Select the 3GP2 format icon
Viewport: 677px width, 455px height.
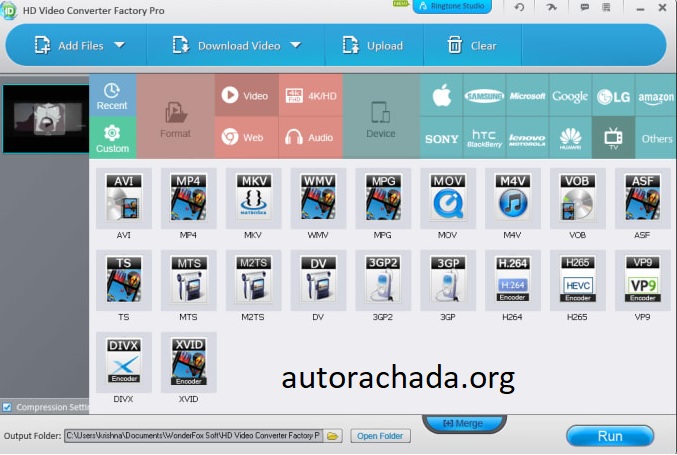pyautogui.click(x=383, y=280)
